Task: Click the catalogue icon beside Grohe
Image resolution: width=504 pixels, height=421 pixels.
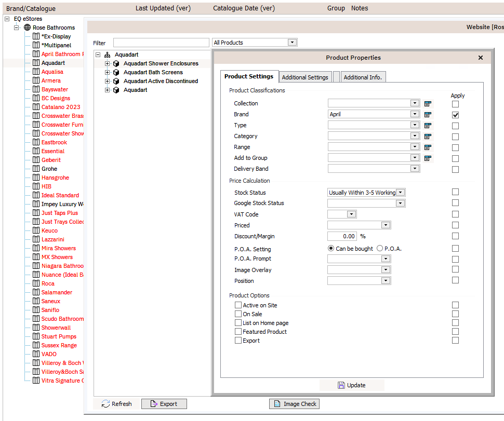Action: [x=36, y=169]
